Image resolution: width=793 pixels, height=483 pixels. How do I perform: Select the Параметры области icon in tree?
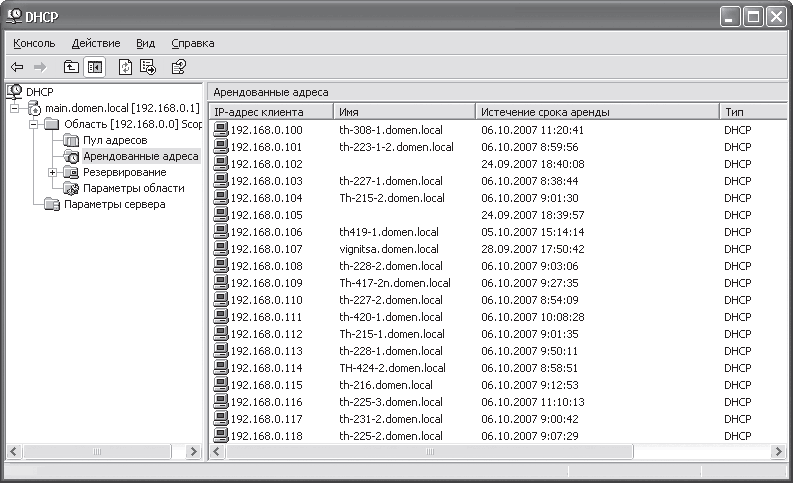point(71,189)
